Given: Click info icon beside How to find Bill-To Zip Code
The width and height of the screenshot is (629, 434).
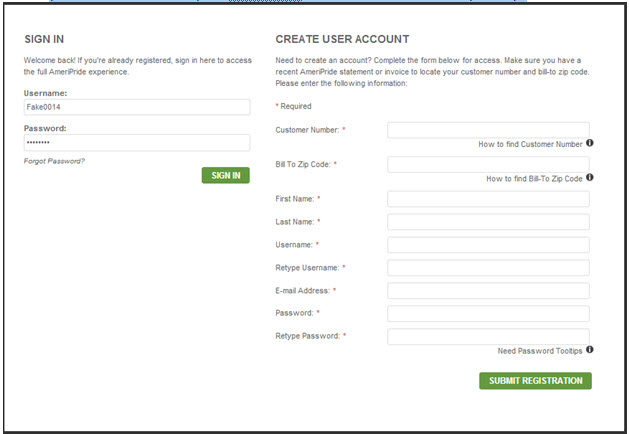Looking at the screenshot, I should click(x=590, y=178).
